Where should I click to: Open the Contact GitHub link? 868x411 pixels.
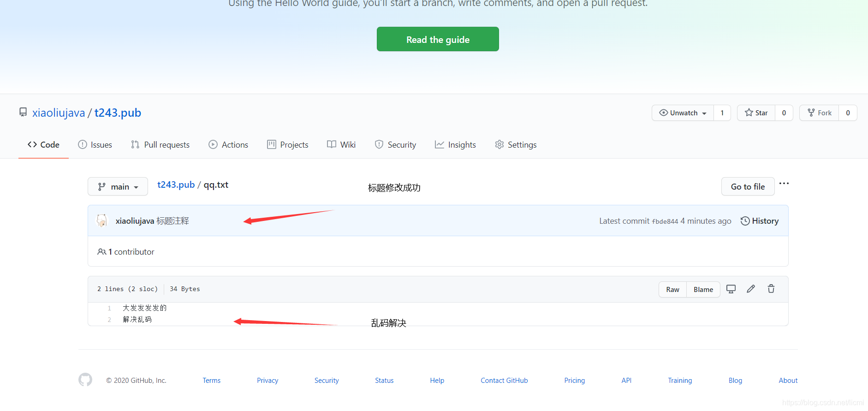point(504,380)
